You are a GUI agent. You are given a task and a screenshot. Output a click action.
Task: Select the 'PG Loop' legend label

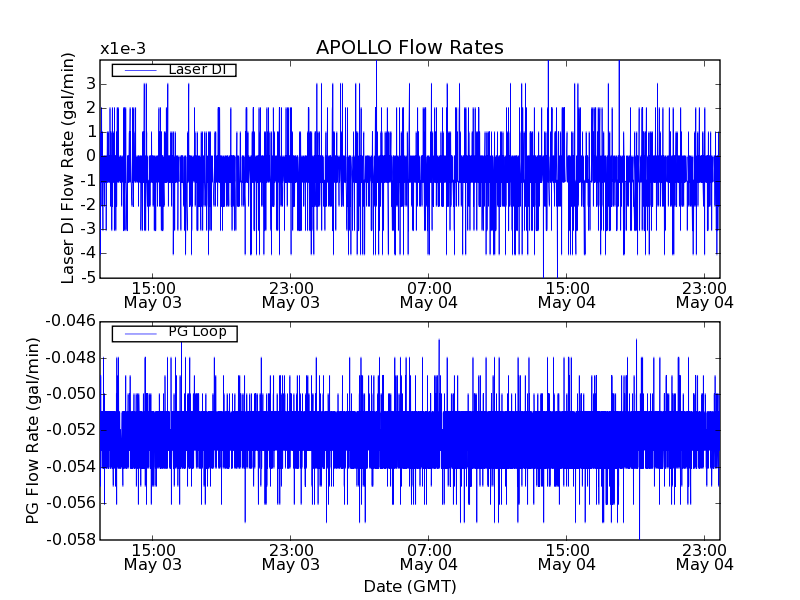pos(197,332)
